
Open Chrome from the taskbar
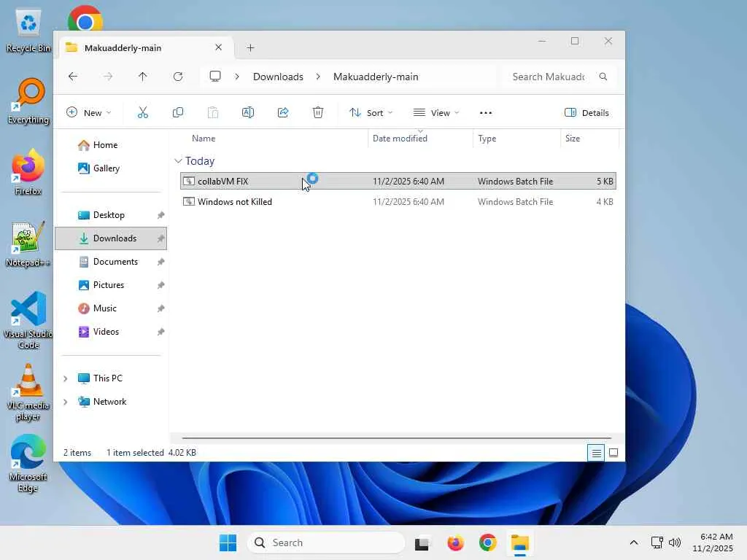click(x=487, y=542)
